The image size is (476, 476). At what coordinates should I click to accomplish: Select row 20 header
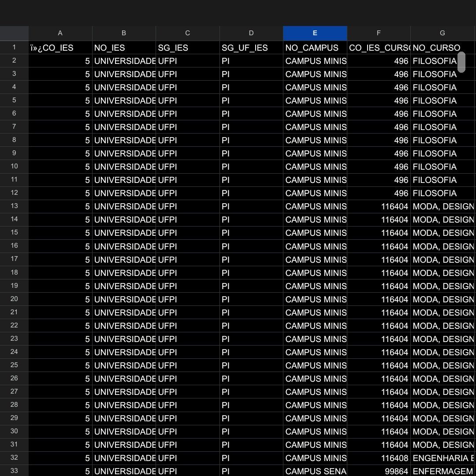pyautogui.click(x=14, y=299)
